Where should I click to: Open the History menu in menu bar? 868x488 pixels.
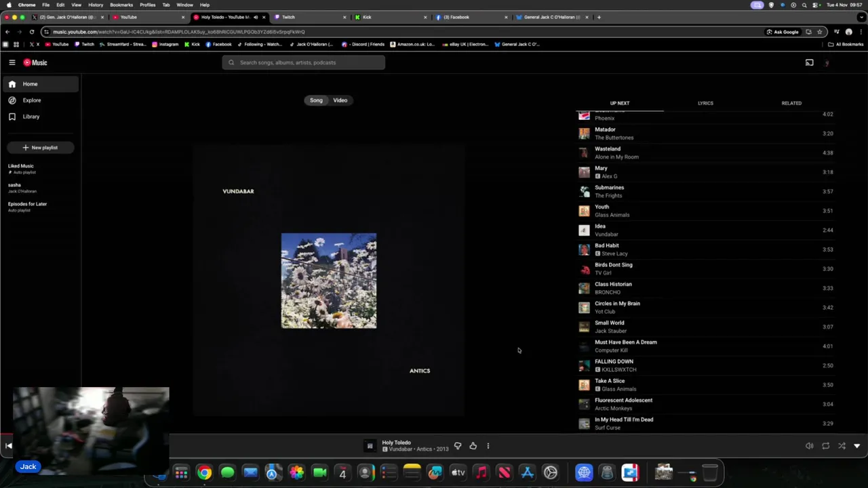click(96, 5)
